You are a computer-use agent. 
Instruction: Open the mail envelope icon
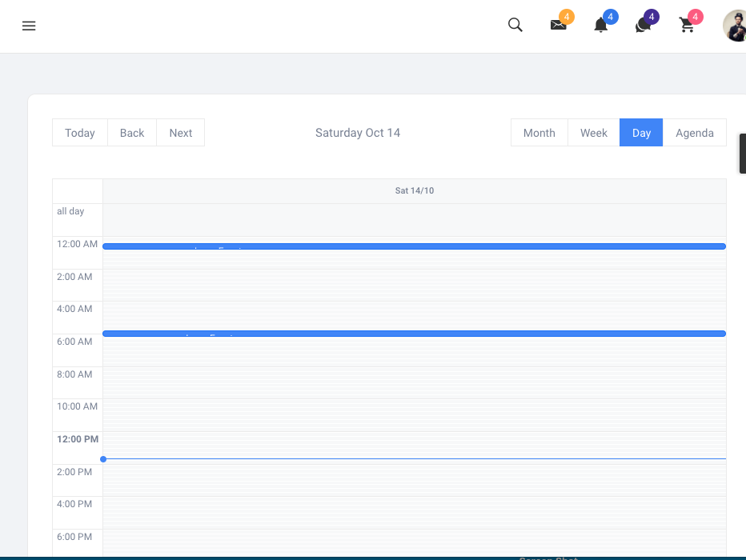point(559,25)
